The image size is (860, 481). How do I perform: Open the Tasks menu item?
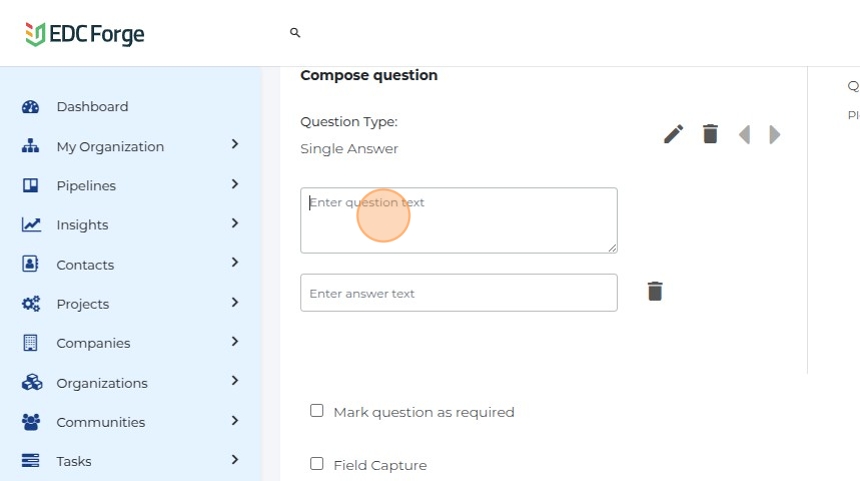tap(74, 461)
